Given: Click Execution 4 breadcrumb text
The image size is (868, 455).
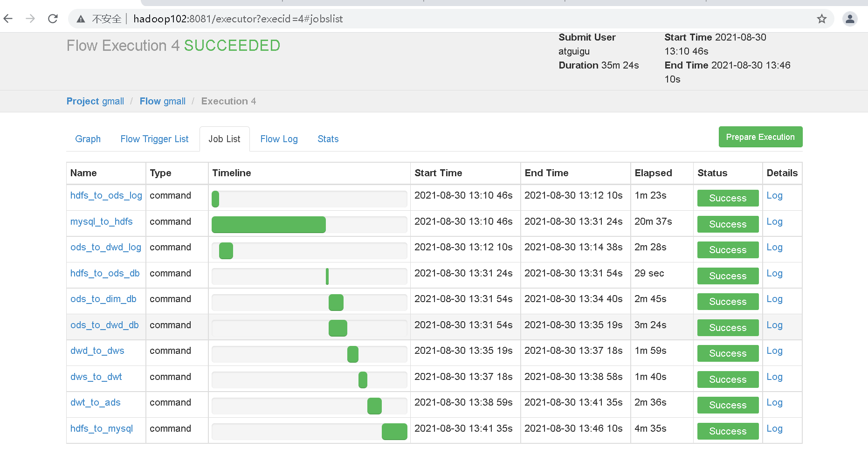Looking at the screenshot, I should coord(228,101).
